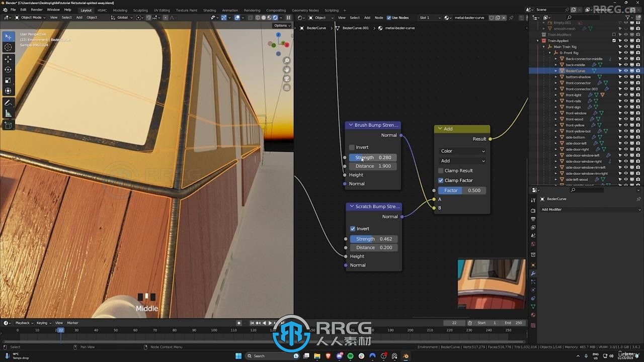Toggle camera view gizmo
This screenshot has width=644, height=362.
coord(287,78)
